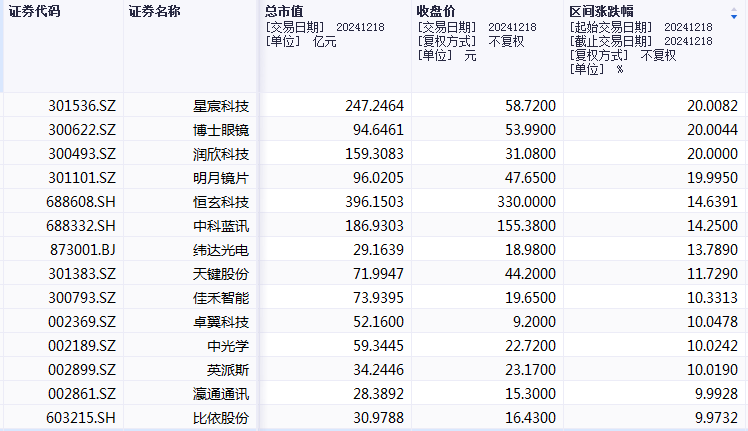The width and height of the screenshot is (748, 431).
Task: Click market cap value 94.6461
Action: point(378,130)
